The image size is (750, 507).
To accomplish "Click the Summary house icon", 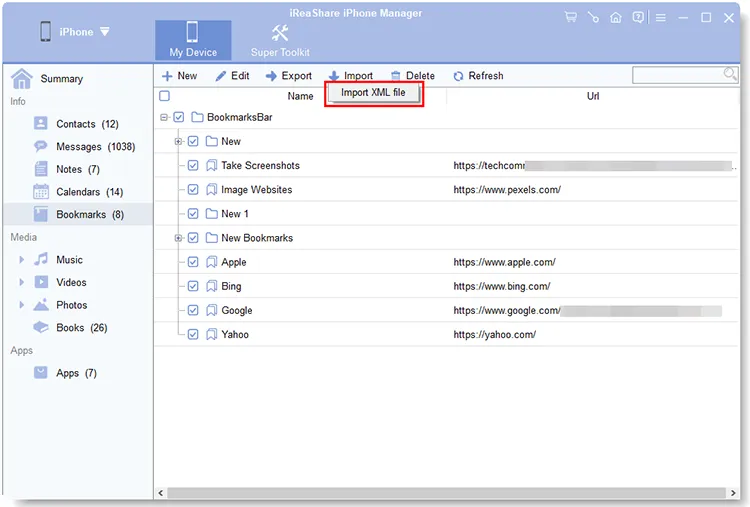I will point(22,78).
